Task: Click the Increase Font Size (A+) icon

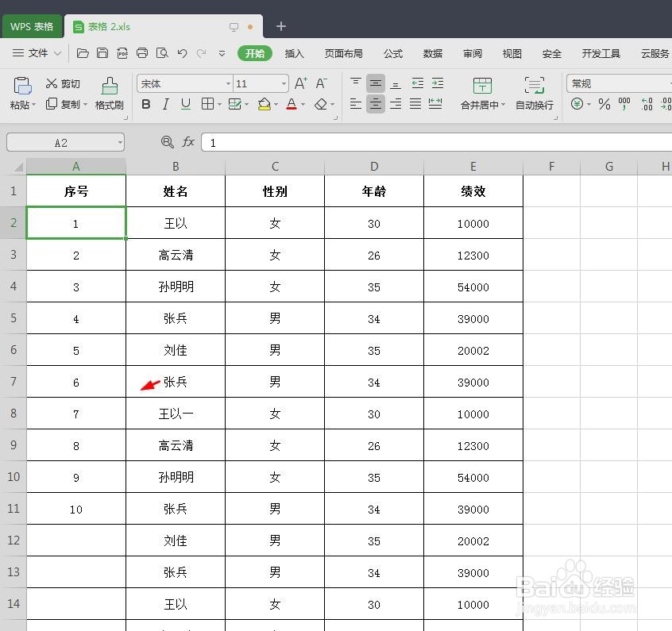Action: pyautogui.click(x=299, y=83)
